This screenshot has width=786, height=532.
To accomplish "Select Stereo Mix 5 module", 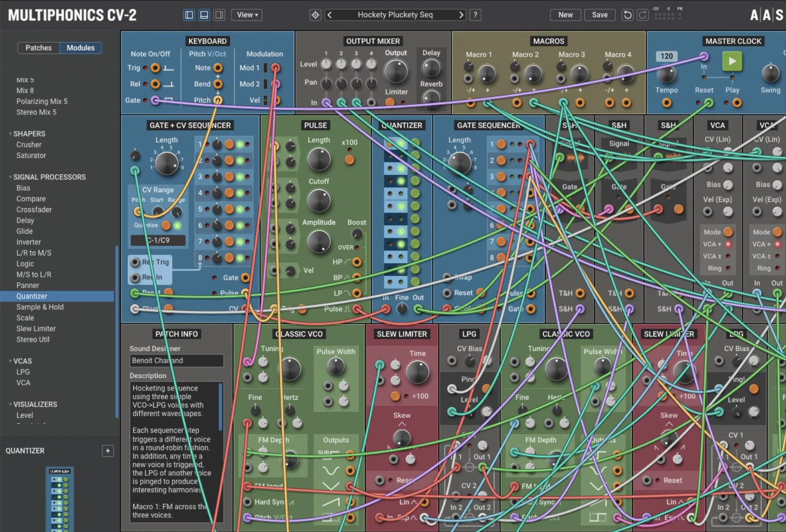I will point(36,112).
